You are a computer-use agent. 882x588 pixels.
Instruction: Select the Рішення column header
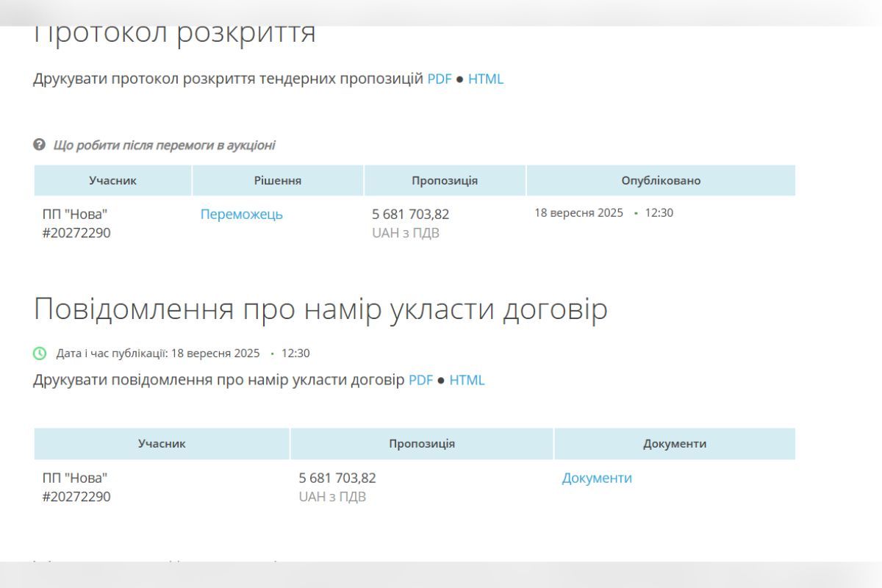pyautogui.click(x=277, y=180)
